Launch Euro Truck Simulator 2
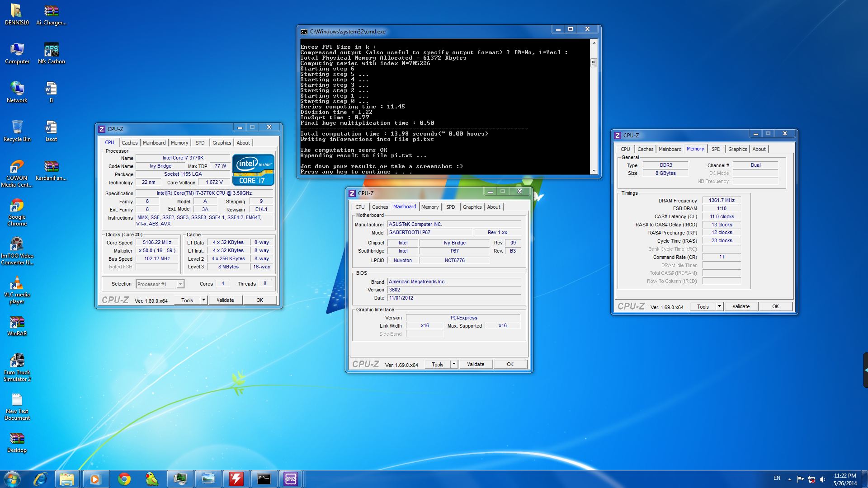This screenshot has width=868, height=488. tap(17, 368)
